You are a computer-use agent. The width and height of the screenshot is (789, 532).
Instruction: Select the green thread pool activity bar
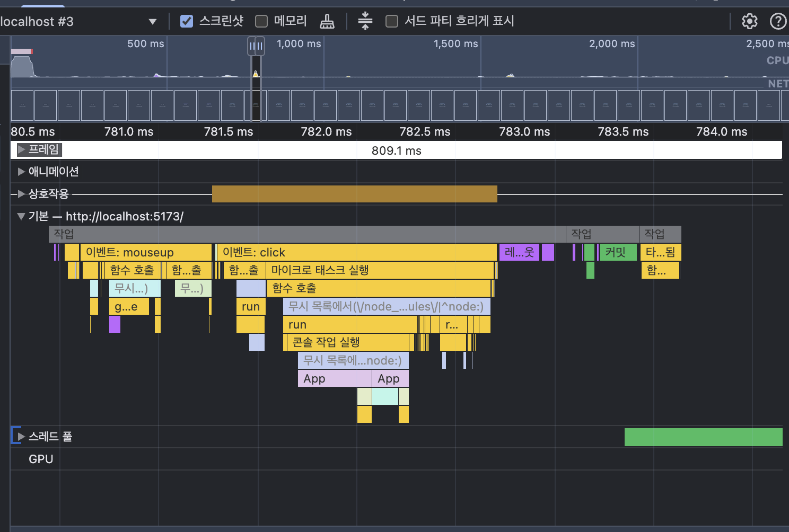click(x=703, y=437)
